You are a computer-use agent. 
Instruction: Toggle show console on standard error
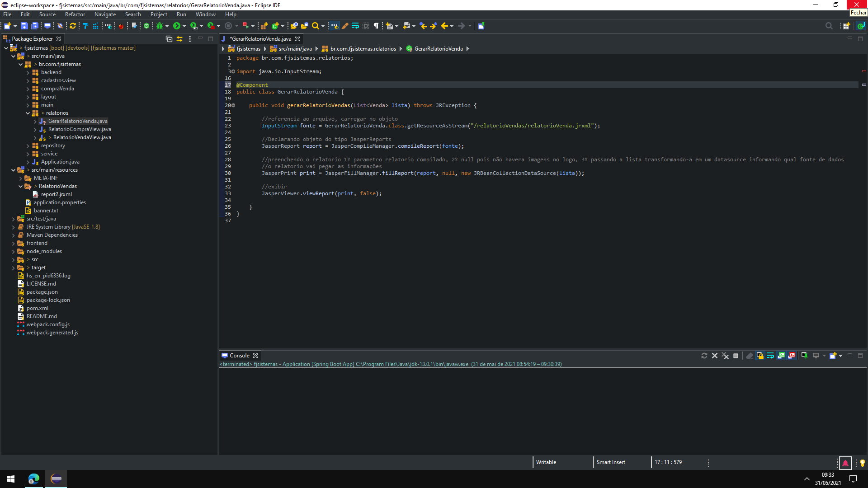792,356
